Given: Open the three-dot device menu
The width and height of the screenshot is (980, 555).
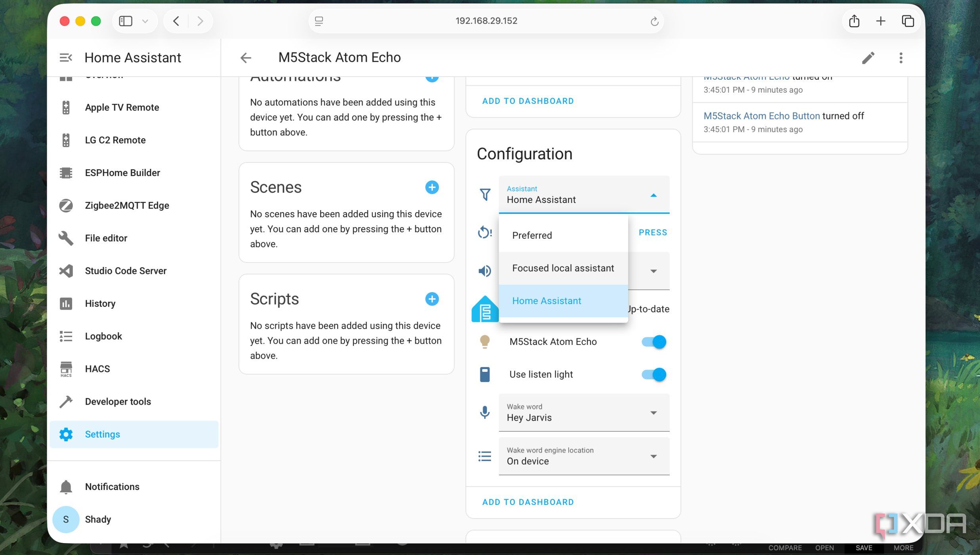Looking at the screenshot, I should 901,58.
